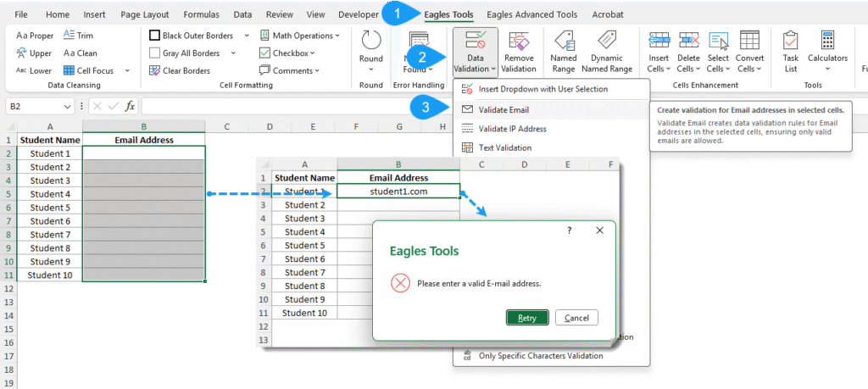Insert Checkbox from ribbon
Image resolution: width=868 pixels, height=389 pixels.
pyautogui.click(x=287, y=53)
